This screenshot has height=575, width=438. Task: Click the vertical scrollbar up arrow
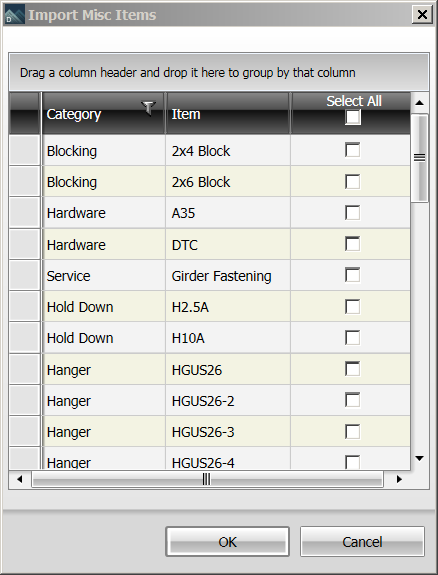tap(420, 103)
